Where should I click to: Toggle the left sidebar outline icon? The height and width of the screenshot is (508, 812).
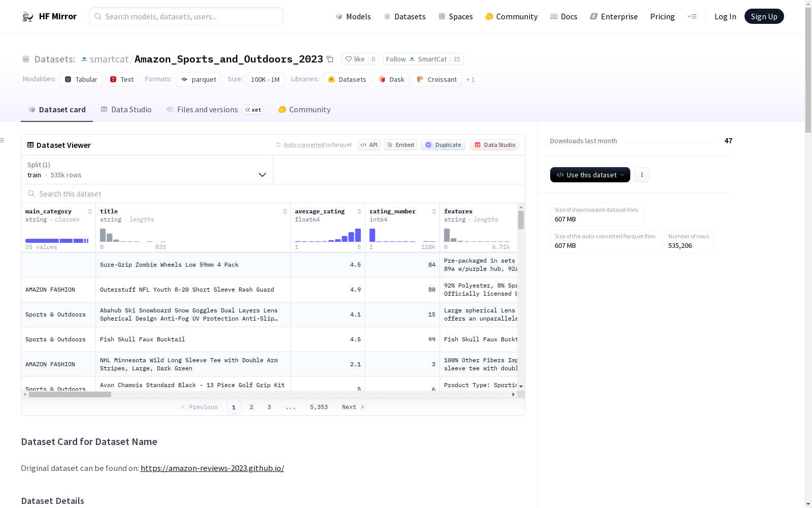point(3,140)
